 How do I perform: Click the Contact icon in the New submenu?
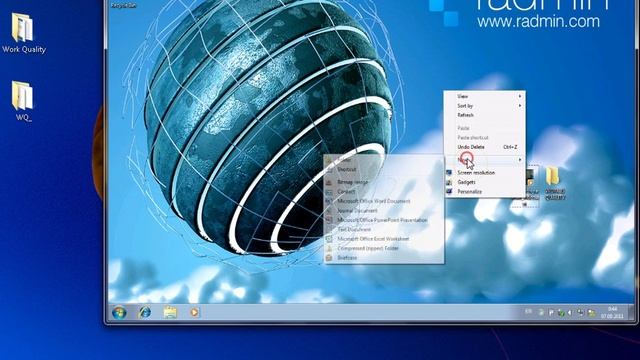pos(329,191)
